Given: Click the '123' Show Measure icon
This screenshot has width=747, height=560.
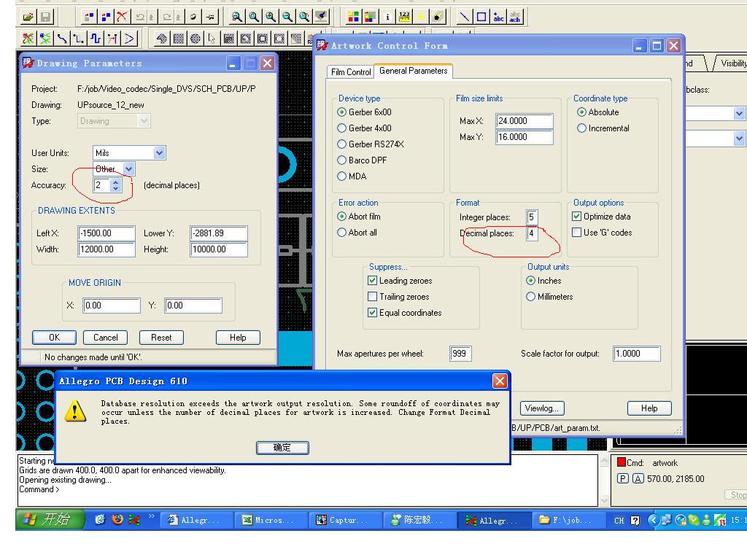Looking at the screenshot, I should (x=404, y=17).
